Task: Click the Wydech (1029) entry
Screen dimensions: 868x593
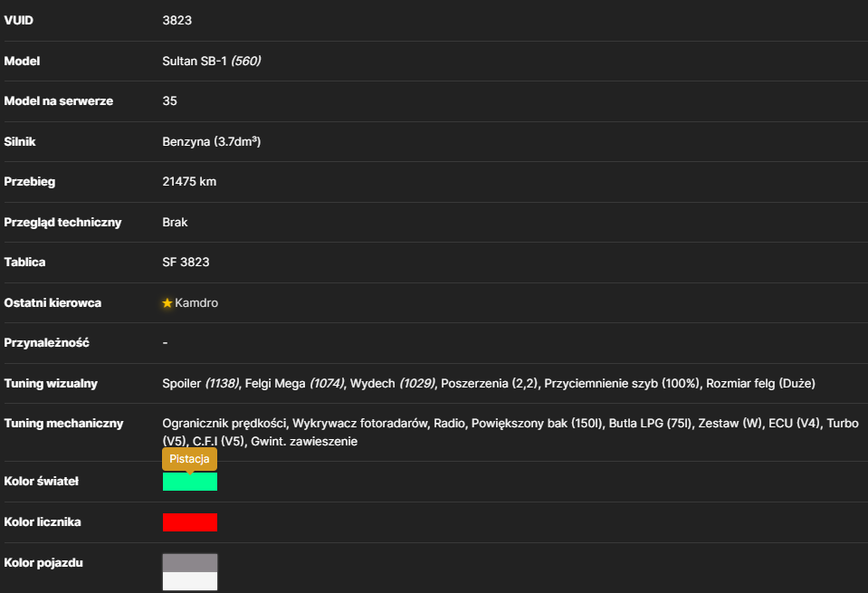Action: pyautogui.click(x=393, y=383)
